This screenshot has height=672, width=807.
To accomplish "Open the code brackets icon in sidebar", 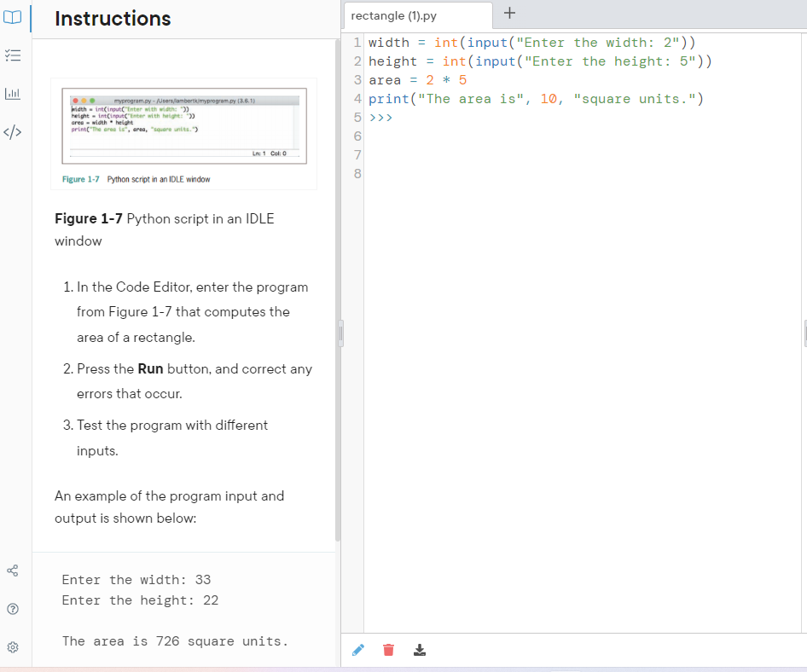I will pos(12,132).
